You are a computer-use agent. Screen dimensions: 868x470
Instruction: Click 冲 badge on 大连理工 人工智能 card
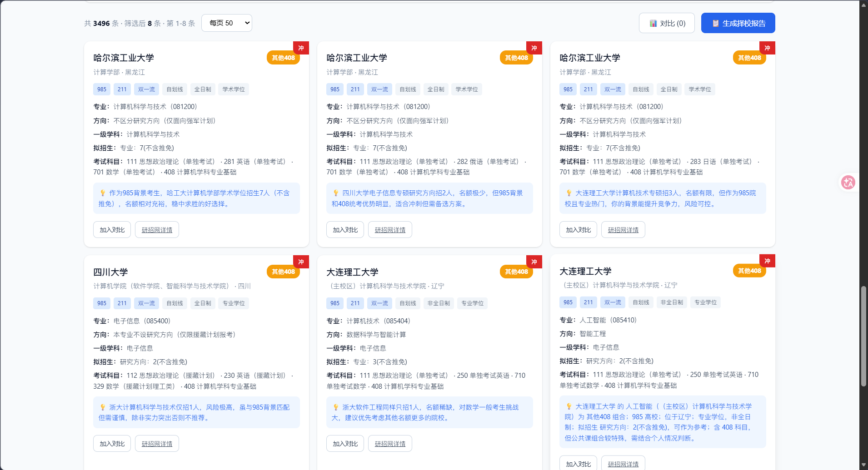[767, 261]
